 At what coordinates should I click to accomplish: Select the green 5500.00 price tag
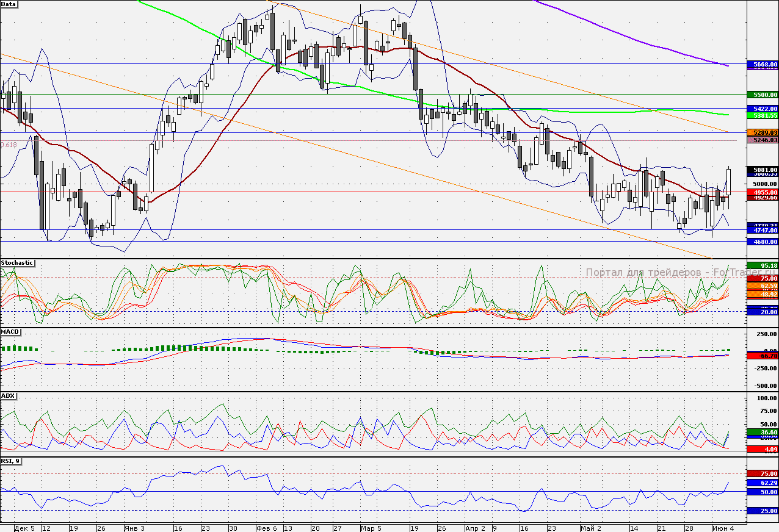(x=762, y=95)
